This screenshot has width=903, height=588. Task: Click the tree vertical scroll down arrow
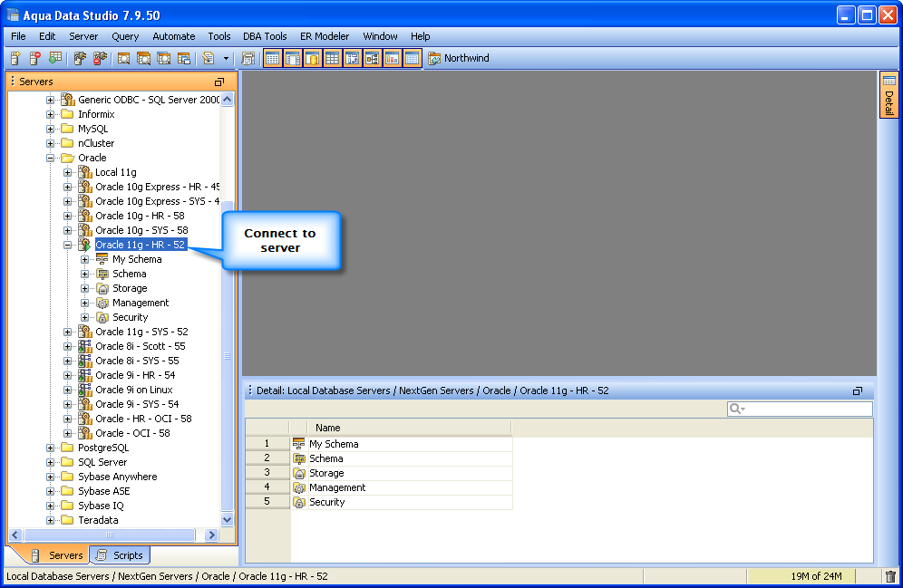click(x=228, y=519)
